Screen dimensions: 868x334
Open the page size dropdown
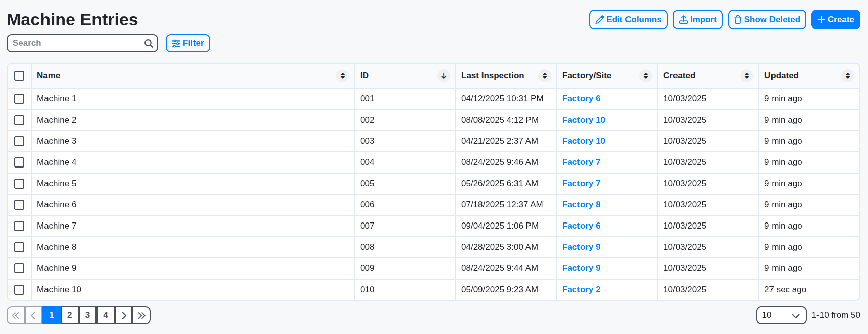[781, 315]
